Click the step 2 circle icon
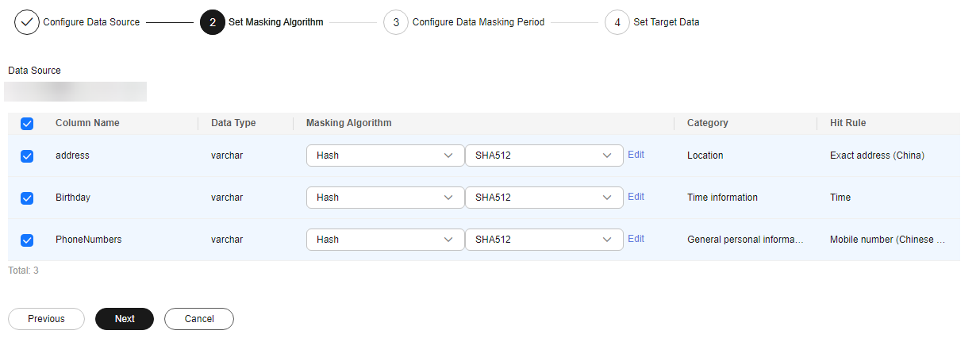 click(213, 22)
